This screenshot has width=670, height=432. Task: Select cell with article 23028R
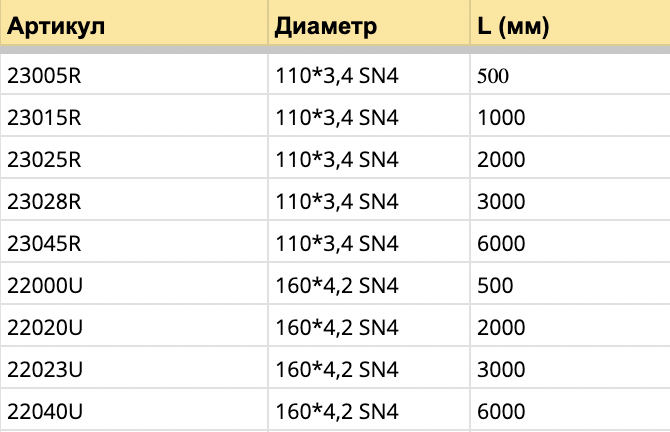tap(134, 200)
